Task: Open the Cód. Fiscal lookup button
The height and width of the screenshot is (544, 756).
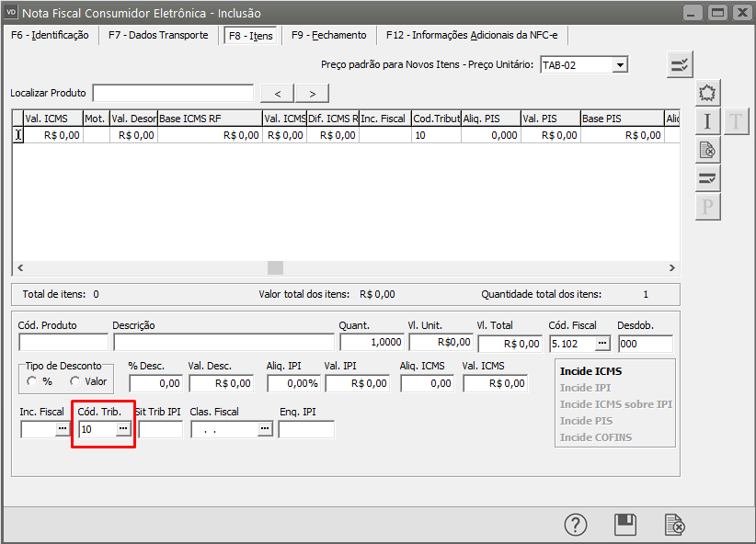Action: [x=602, y=343]
